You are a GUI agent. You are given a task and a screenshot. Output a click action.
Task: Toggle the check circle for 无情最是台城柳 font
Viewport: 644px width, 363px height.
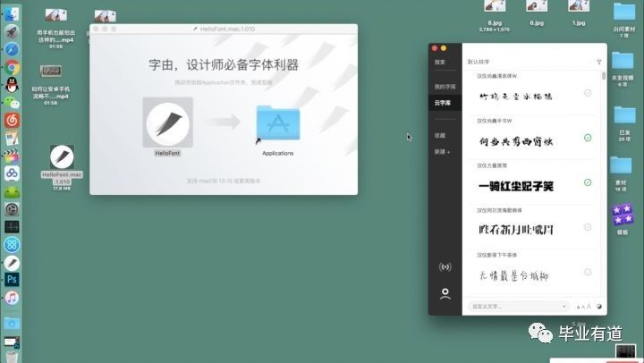pos(588,272)
